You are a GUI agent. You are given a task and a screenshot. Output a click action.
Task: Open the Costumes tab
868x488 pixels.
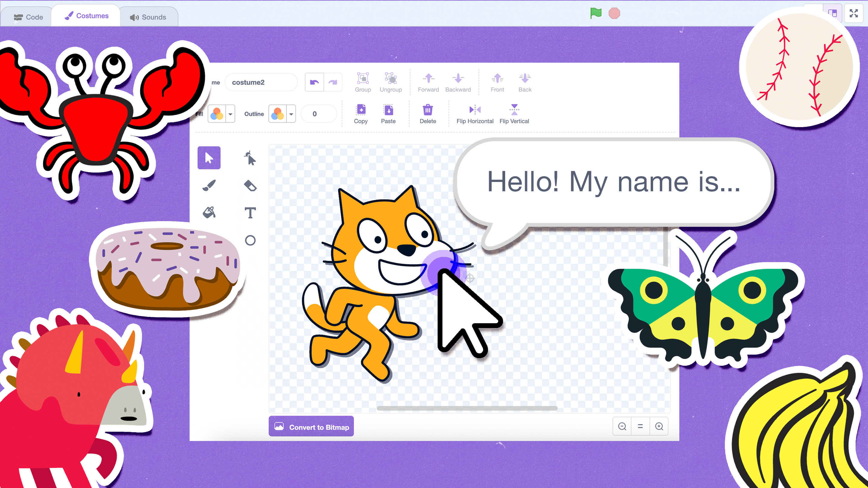point(86,16)
